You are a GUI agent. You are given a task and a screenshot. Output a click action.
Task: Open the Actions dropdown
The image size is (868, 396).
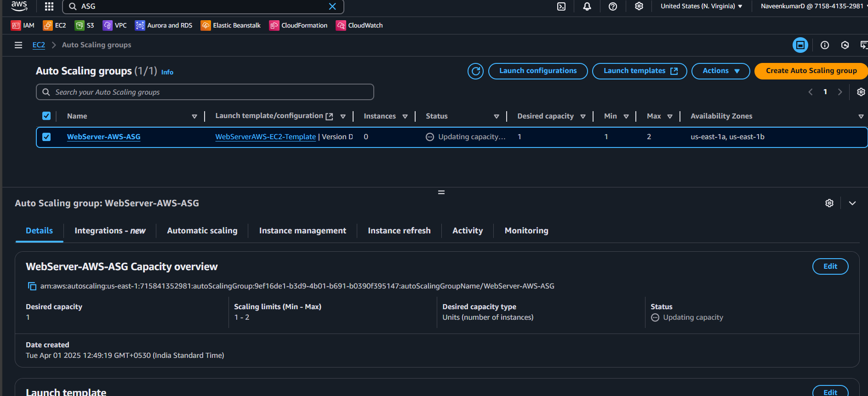coord(721,71)
